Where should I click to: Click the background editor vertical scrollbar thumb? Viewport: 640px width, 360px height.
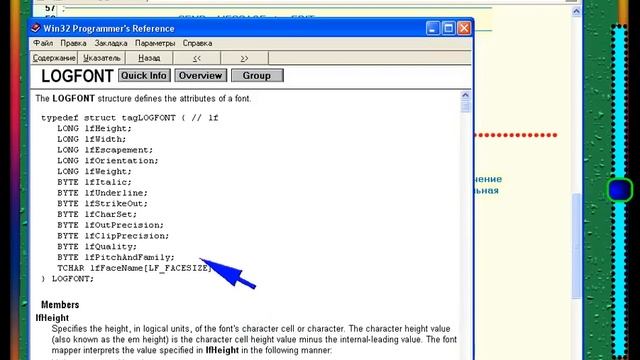pos(576,246)
